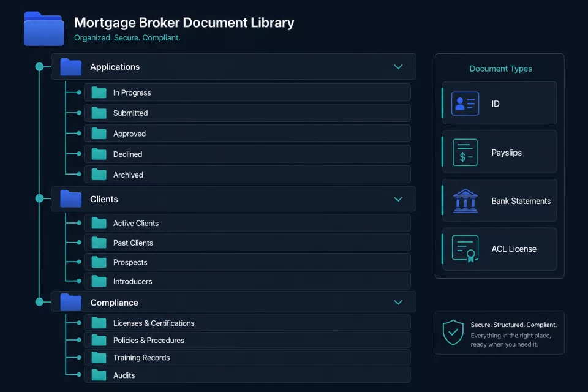Image resolution: width=588 pixels, height=392 pixels.
Task: Open the Active Clients folder
Action: (247, 223)
